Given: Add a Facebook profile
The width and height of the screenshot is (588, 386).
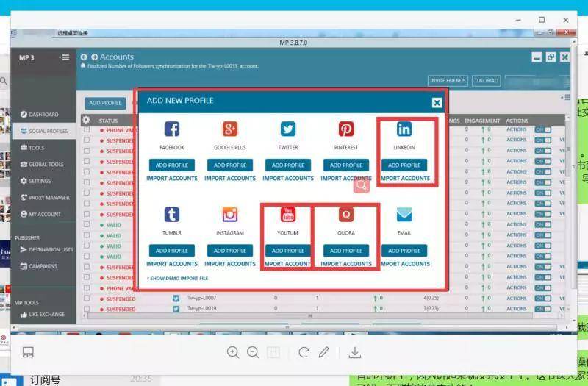Looking at the screenshot, I should (172, 165).
